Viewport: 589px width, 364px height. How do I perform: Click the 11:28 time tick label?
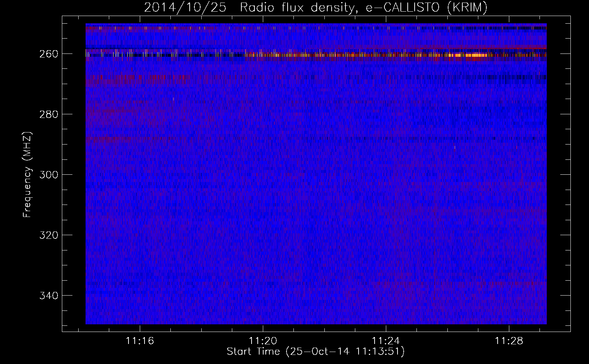(x=509, y=341)
